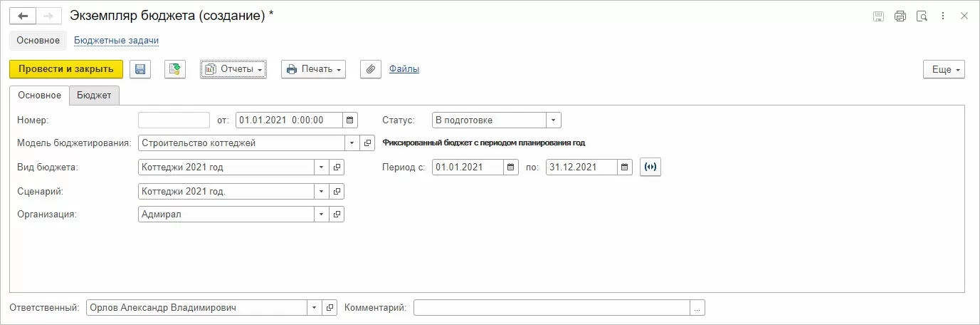
Task: Click the Еще menu button
Action: 944,69
